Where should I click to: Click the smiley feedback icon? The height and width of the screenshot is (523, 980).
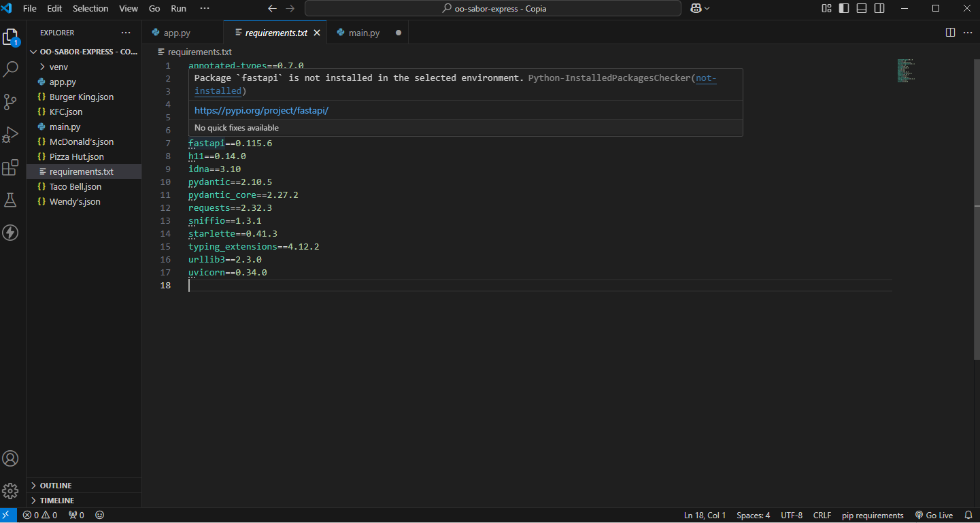[100, 516]
